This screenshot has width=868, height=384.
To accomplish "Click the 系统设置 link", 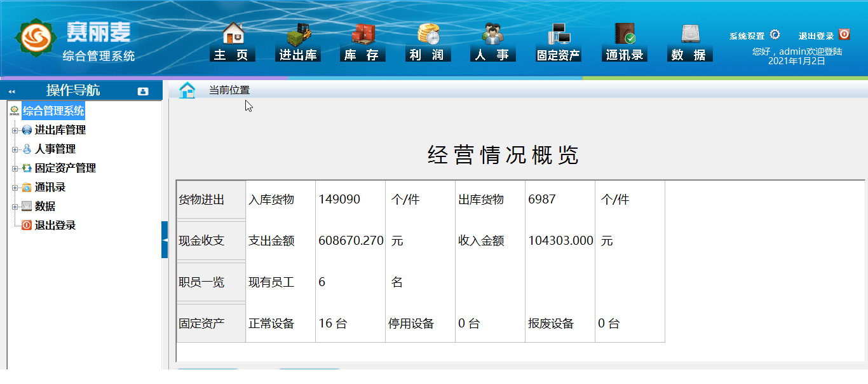I will (749, 35).
